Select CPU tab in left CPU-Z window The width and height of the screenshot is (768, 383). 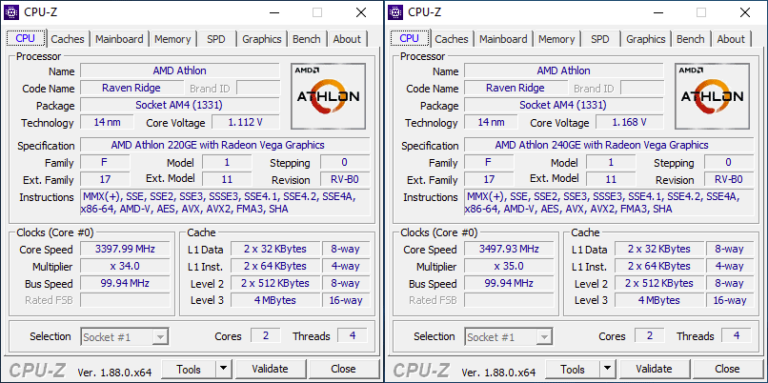click(x=25, y=38)
